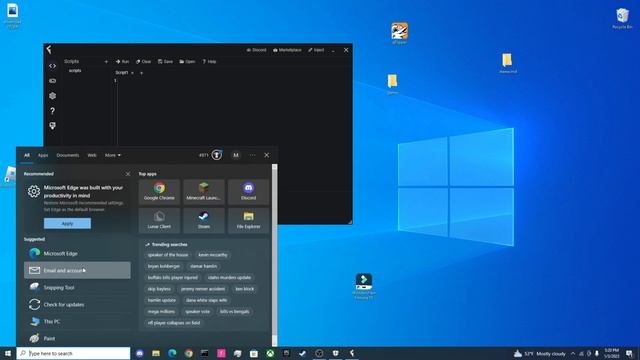Image resolution: width=640 pixels, height=360 pixels.
Task: Click 'idaho murders update' trending search
Action: point(229,278)
